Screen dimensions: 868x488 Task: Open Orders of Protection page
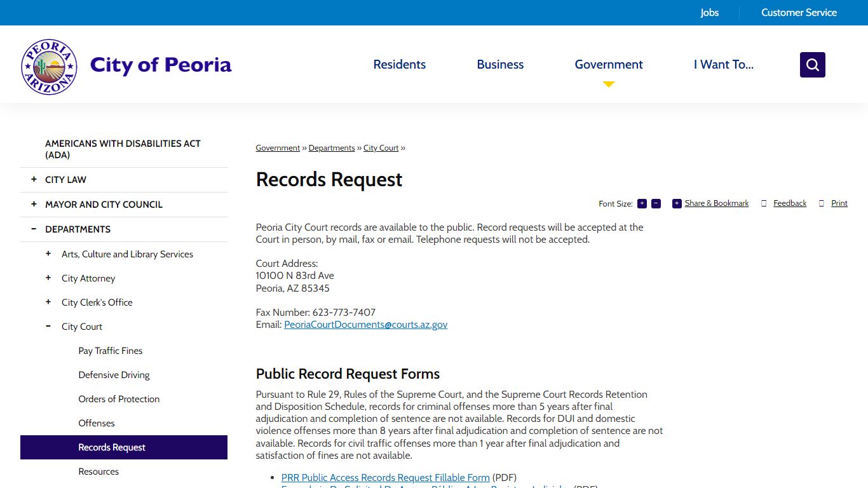[119, 399]
